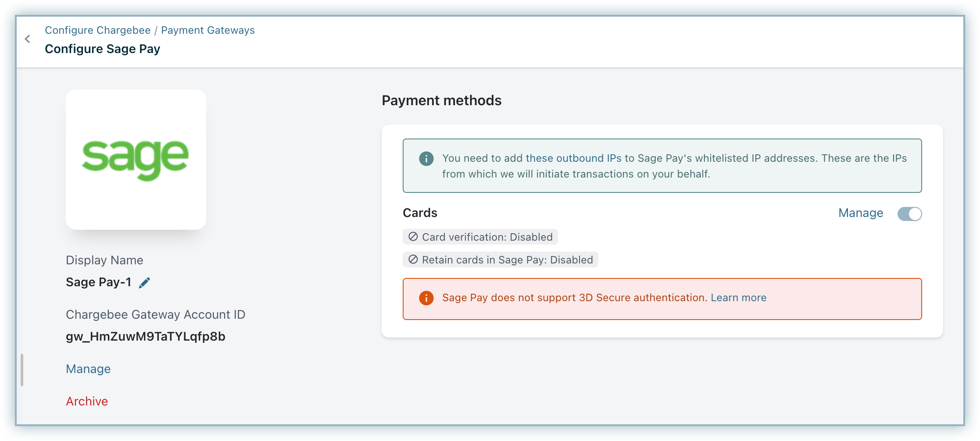
Task: Click the gateway account ID gw_HmZuwM9TaTYLqfp8b
Action: pyautogui.click(x=146, y=337)
